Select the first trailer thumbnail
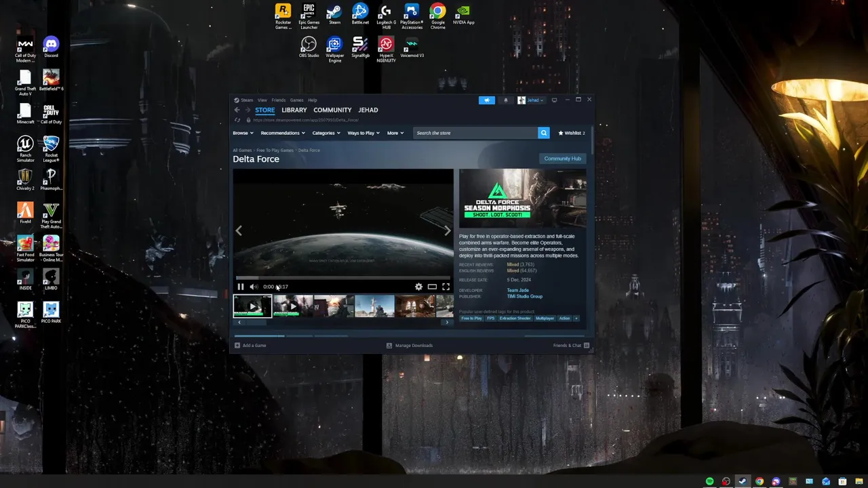Viewport: 868px width, 488px height. pyautogui.click(x=252, y=306)
